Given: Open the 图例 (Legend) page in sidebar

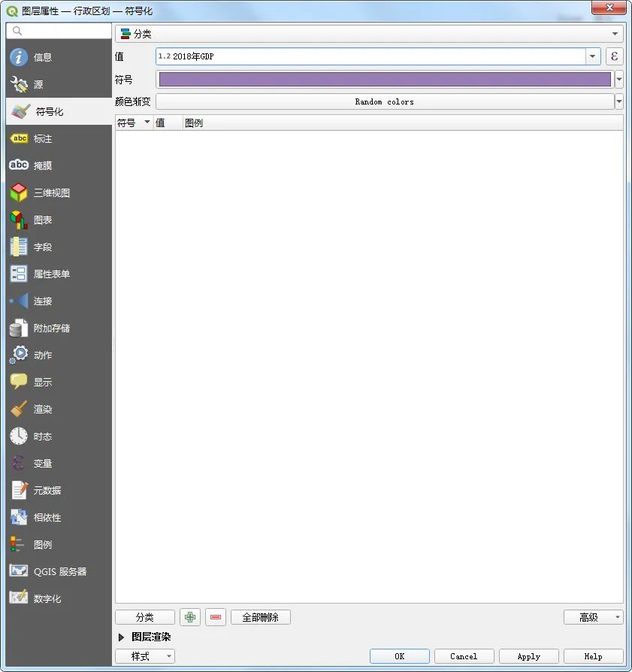Looking at the screenshot, I should click(x=59, y=544).
